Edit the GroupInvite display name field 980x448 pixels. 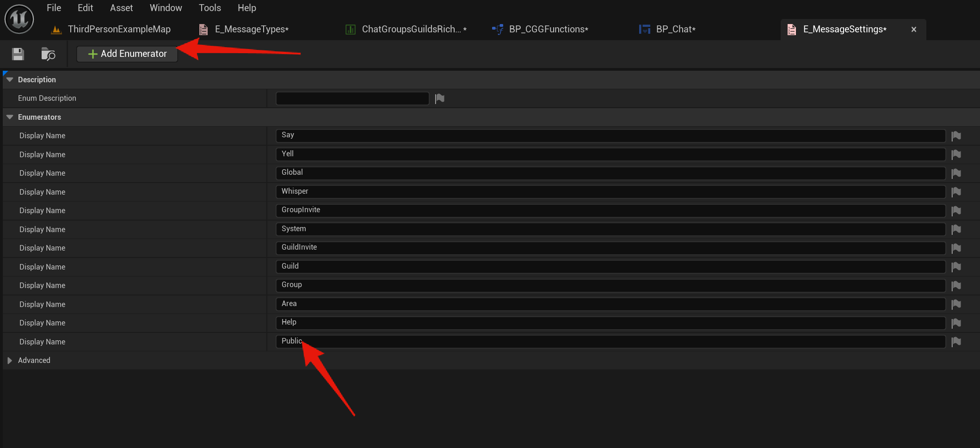point(610,210)
